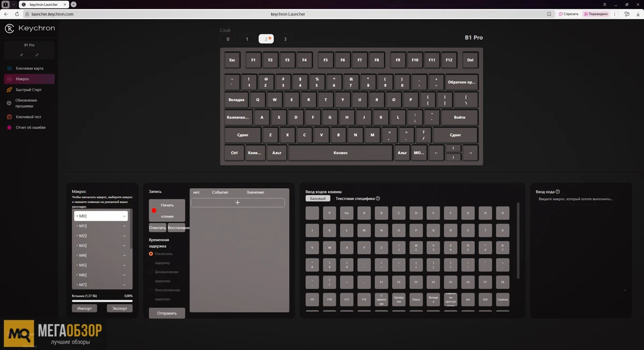Screen dimensions: 644x350
Task: Click the Импорт button
Action: [x=85, y=308]
